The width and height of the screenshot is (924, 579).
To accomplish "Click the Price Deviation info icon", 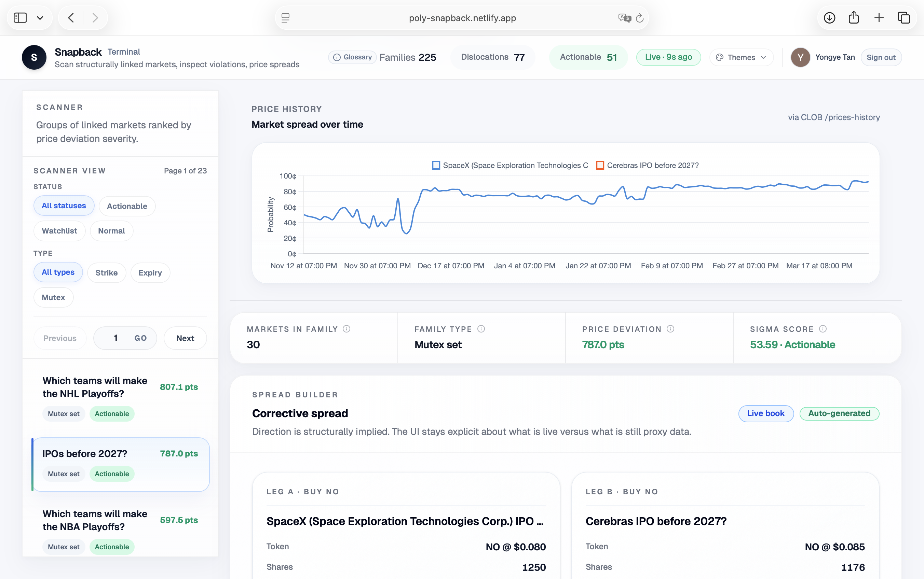I will point(670,329).
